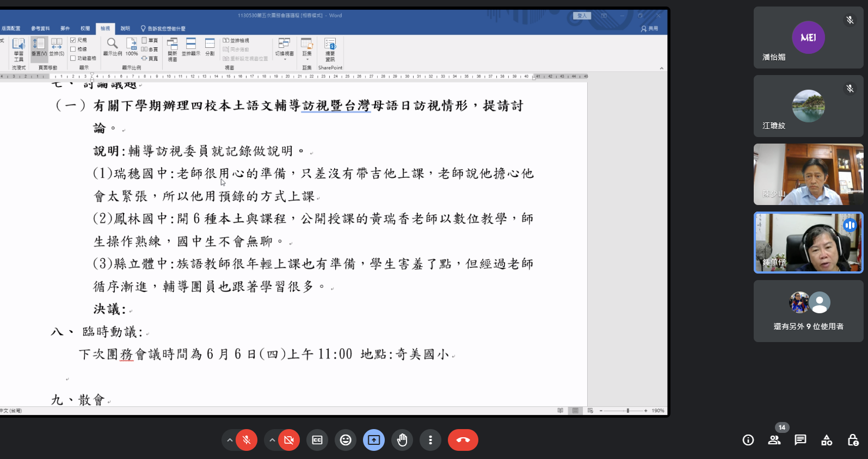The width and height of the screenshot is (868, 459).
Task: Click the 100% zoom button in ribbon
Action: [x=132, y=47]
